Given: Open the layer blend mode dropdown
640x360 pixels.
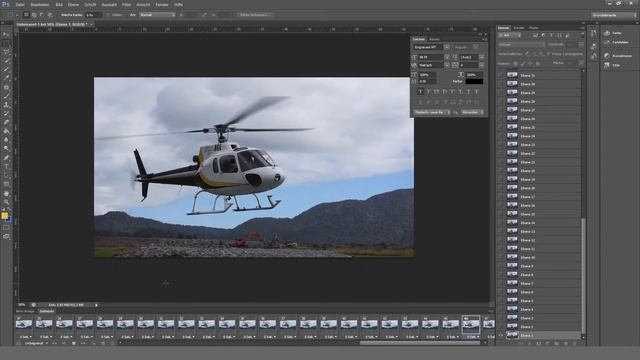Looking at the screenshot, I should (521, 44).
